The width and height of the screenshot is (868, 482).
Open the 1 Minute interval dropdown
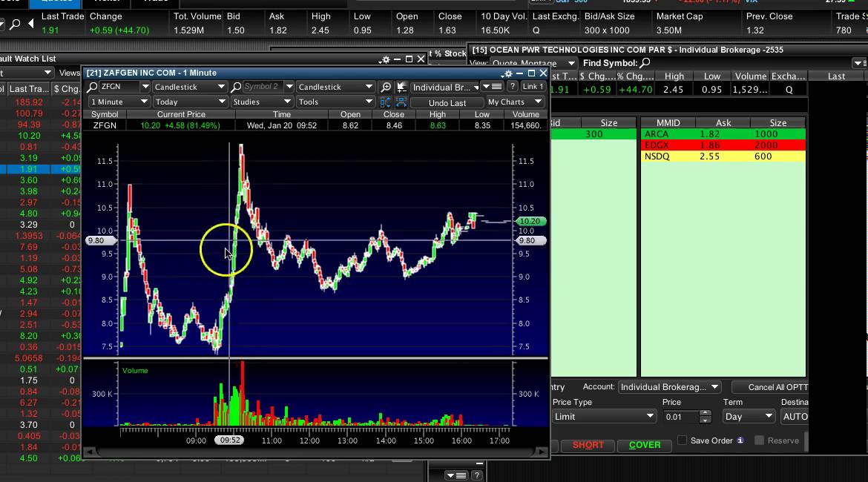[x=119, y=102]
